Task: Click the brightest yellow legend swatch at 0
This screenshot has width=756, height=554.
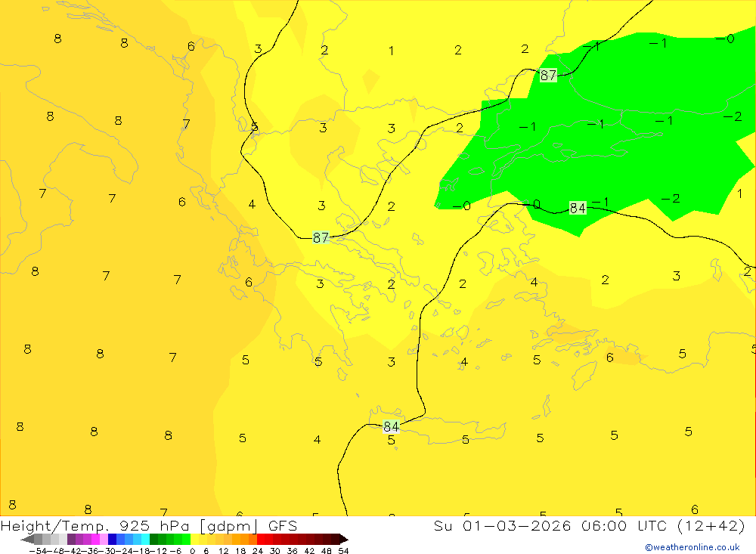Action: [195, 539]
